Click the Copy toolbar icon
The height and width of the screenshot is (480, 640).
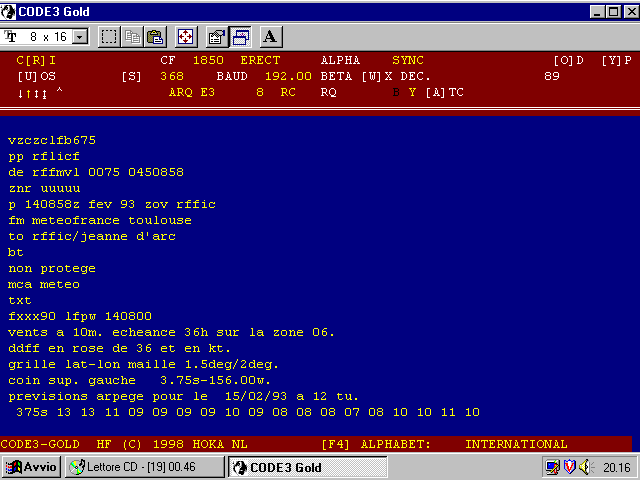[x=133, y=37]
